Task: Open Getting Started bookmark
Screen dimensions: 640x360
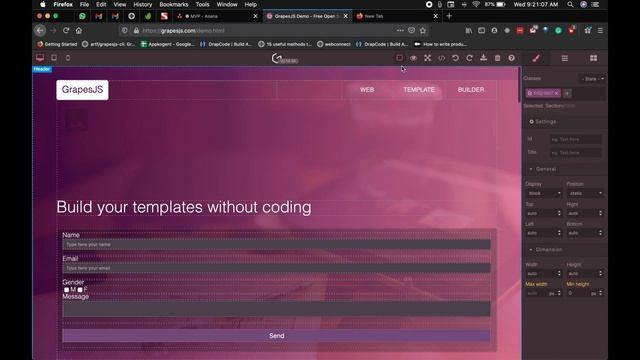Action: pos(57,44)
